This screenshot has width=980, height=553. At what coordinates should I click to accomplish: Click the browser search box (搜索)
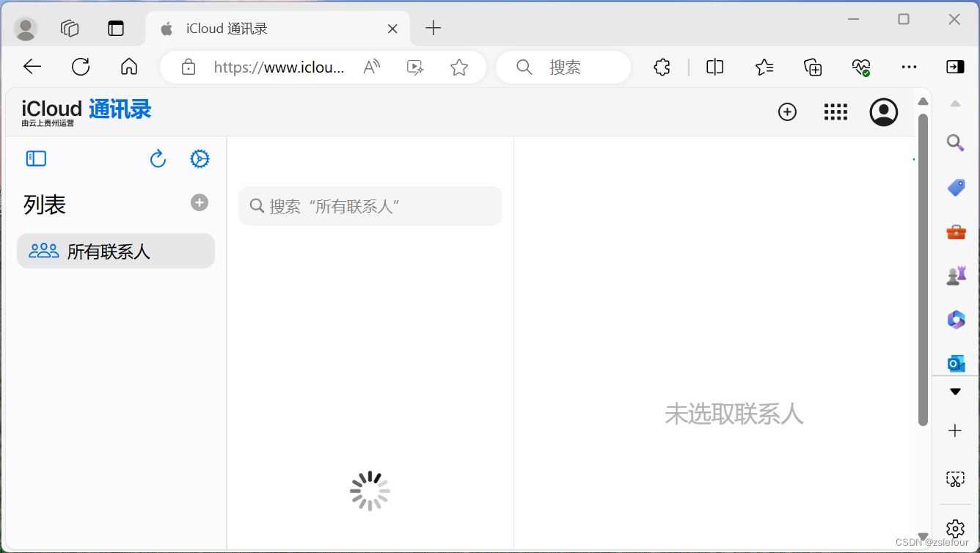pos(563,67)
